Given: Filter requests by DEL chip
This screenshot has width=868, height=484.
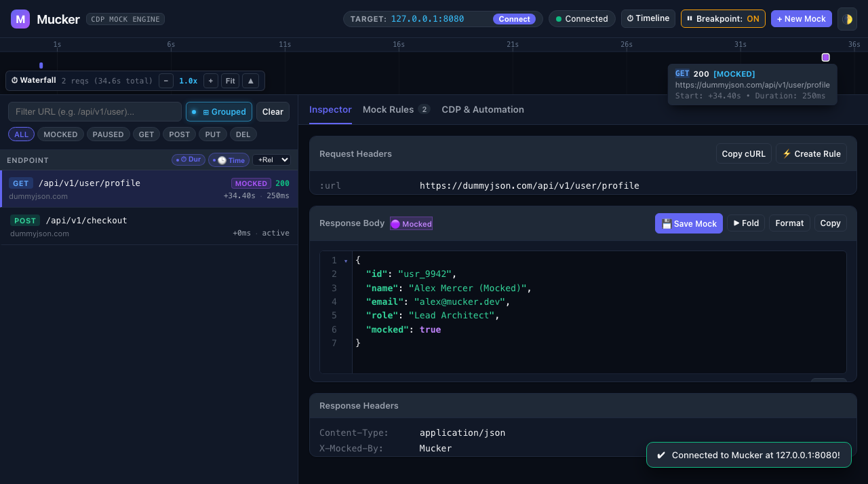Looking at the screenshot, I should tap(243, 134).
